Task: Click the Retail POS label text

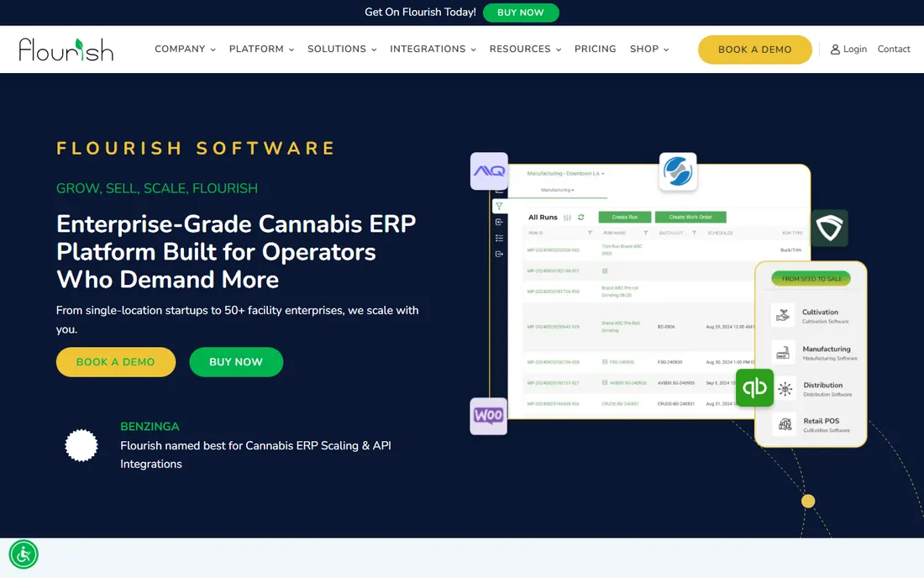Action: click(821, 421)
